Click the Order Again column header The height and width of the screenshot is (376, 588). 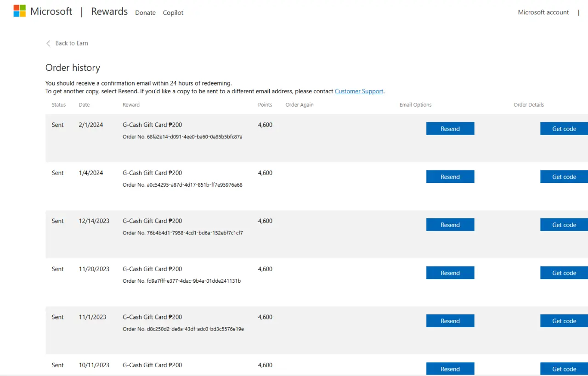300,105
